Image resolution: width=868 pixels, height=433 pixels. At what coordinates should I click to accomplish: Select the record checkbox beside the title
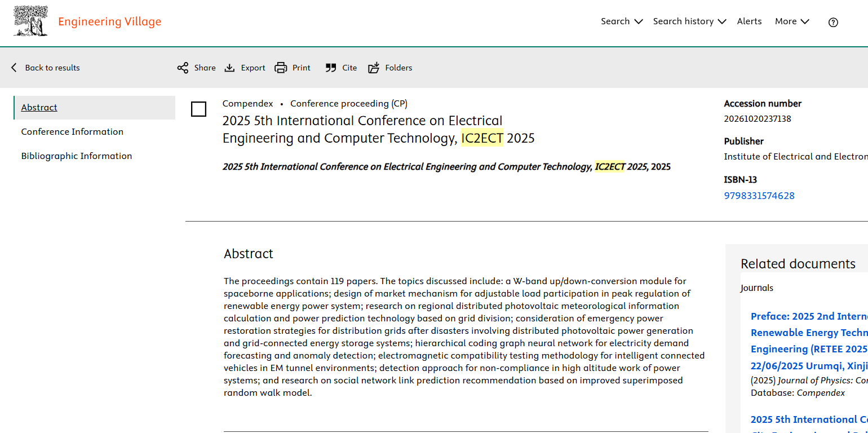pyautogui.click(x=198, y=109)
